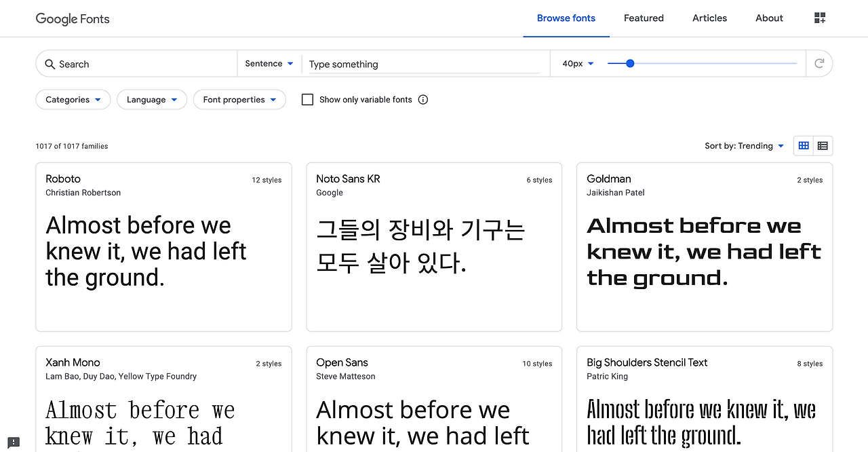Click "Google" author under Noto Sans KR
This screenshot has width=868, height=452.
point(330,193)
